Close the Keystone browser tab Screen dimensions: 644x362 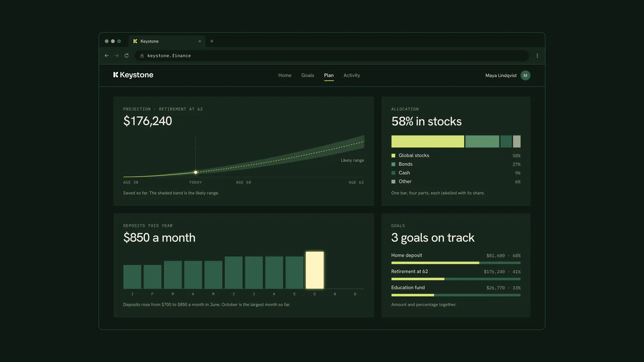pos(200,41)
